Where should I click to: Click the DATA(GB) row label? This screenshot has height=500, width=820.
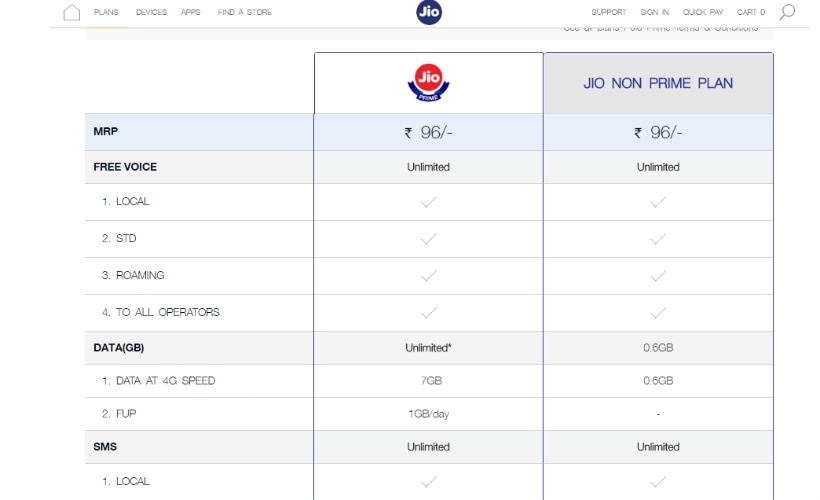pos(119,348)
